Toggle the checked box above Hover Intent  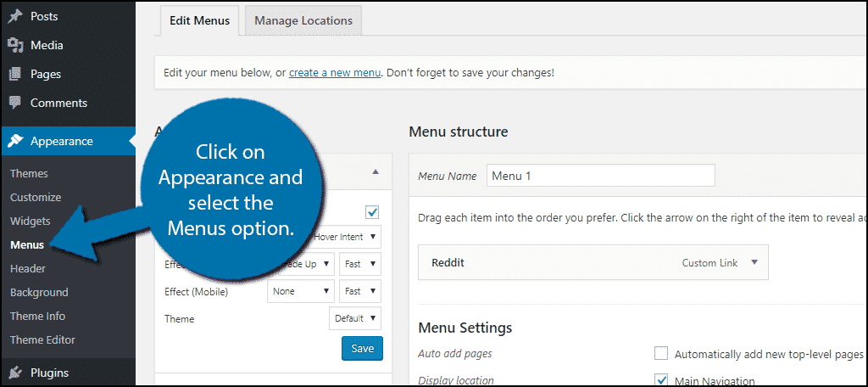[x=372, y=211]
